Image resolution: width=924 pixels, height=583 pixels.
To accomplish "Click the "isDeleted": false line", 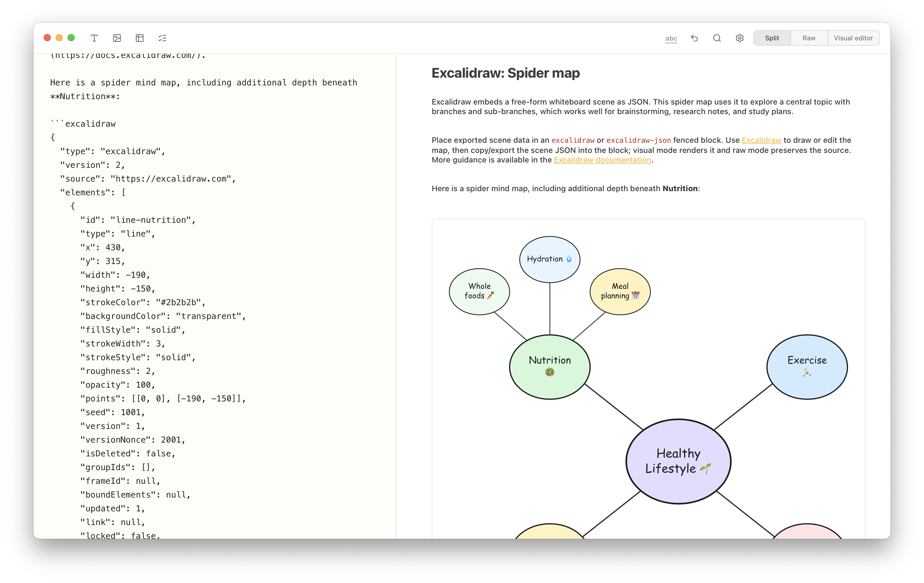I will [x=128, y=453].
